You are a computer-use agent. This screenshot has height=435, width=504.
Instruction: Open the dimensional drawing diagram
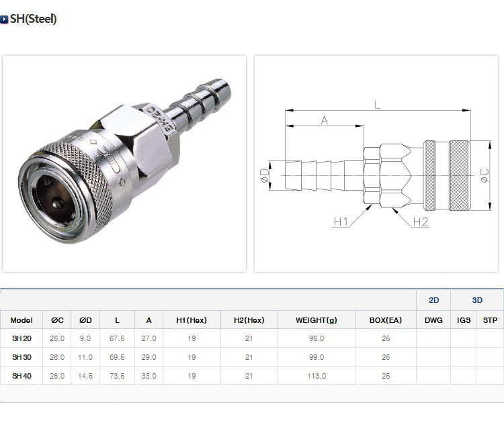376,164
